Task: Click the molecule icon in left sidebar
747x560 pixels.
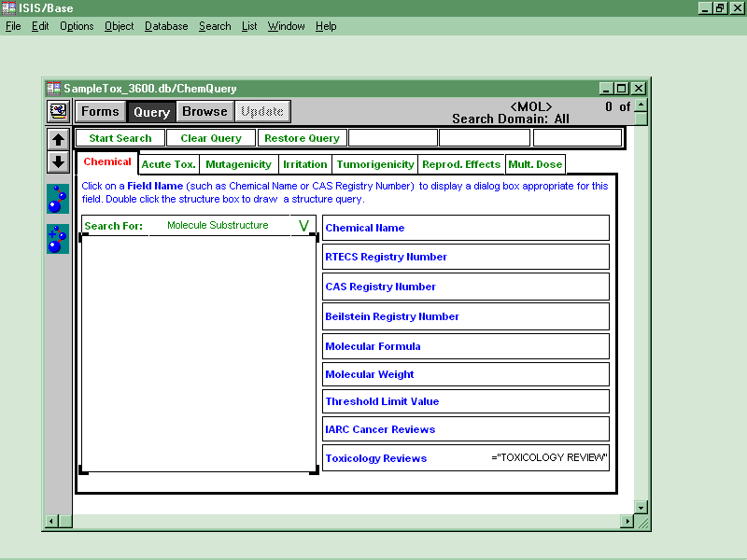Action: click(58, 198)
